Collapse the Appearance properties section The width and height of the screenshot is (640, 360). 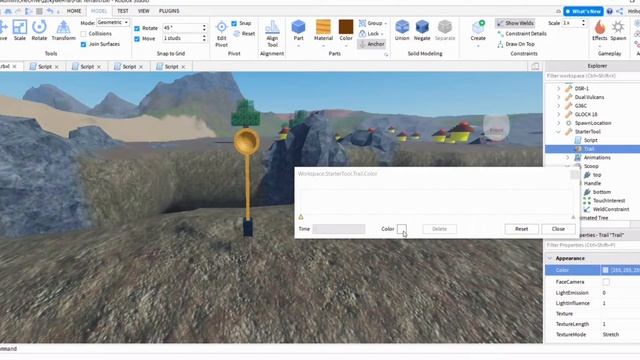pyautogui.click(x=550, y=258)
